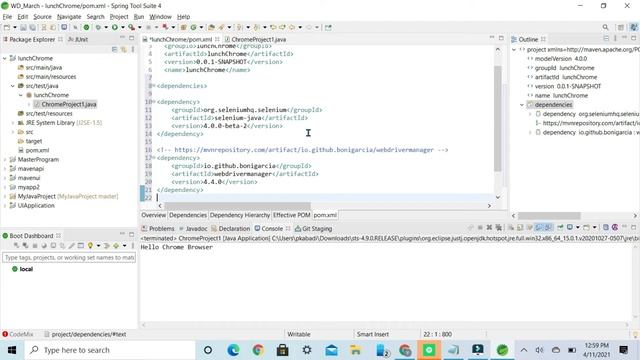The image size is (640, 360).
Task: Click the toolbar Search magnifier icon
Action: point(605,27)
